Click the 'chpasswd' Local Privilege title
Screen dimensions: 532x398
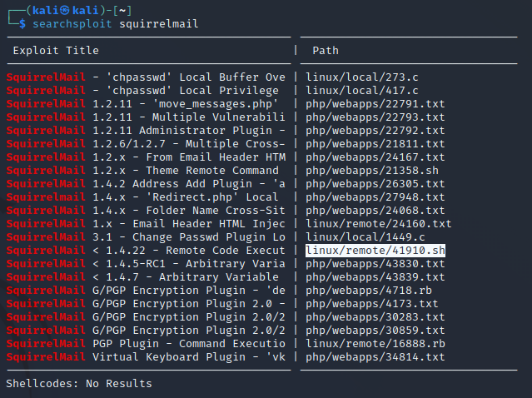pos(142,90)
